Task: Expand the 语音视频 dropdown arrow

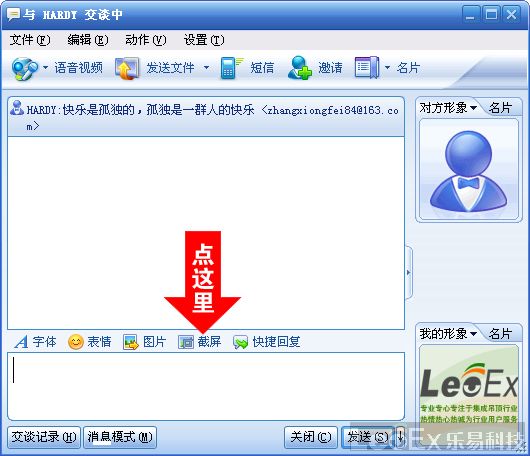Action: 45,68
